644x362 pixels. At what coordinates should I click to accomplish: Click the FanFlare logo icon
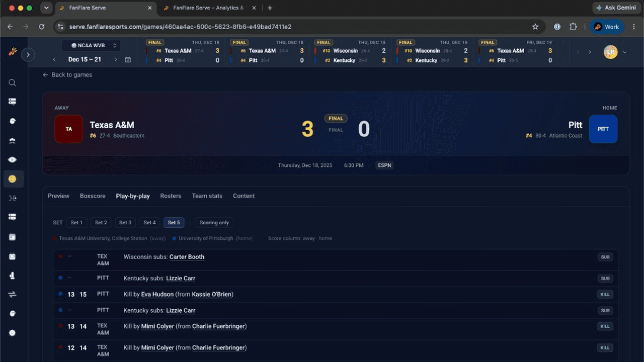point(13,52)
